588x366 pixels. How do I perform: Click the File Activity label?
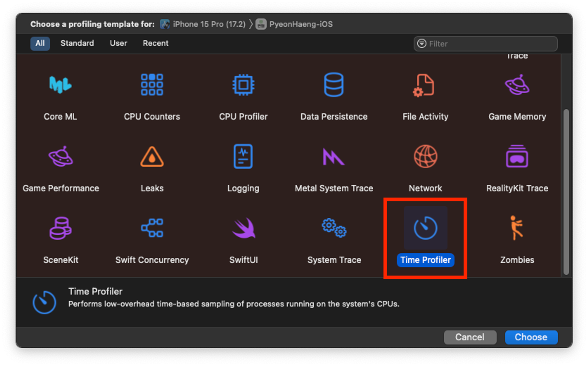425,117
